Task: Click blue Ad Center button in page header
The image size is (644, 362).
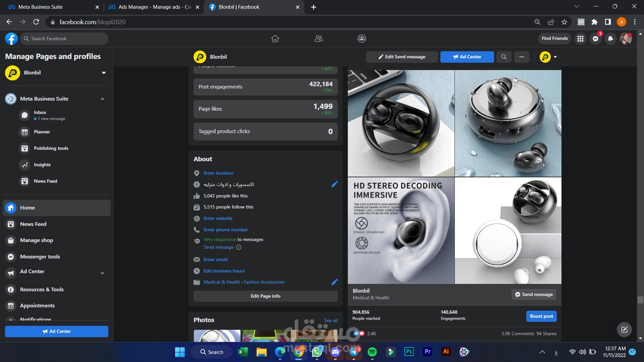Action: 467,57
